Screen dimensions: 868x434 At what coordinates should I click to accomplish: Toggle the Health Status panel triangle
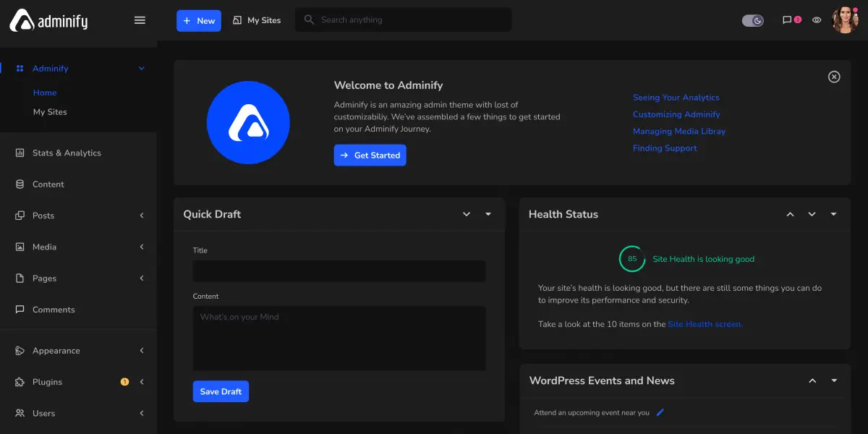(833, 214)
